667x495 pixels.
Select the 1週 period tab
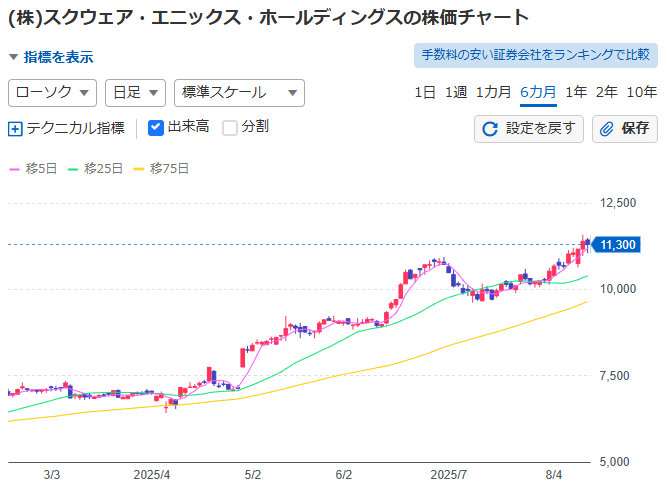[456, 92]
